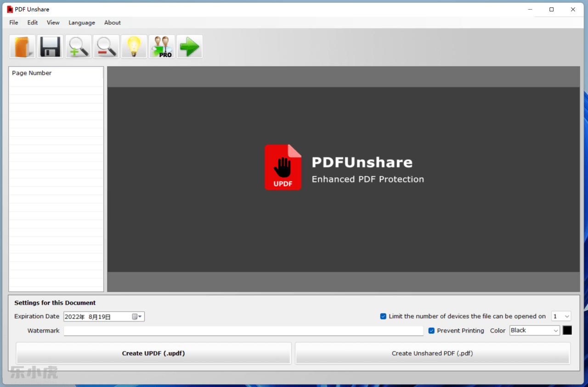
Task: Toggle limit number of devices checkbox
Action: click(383, 316)
